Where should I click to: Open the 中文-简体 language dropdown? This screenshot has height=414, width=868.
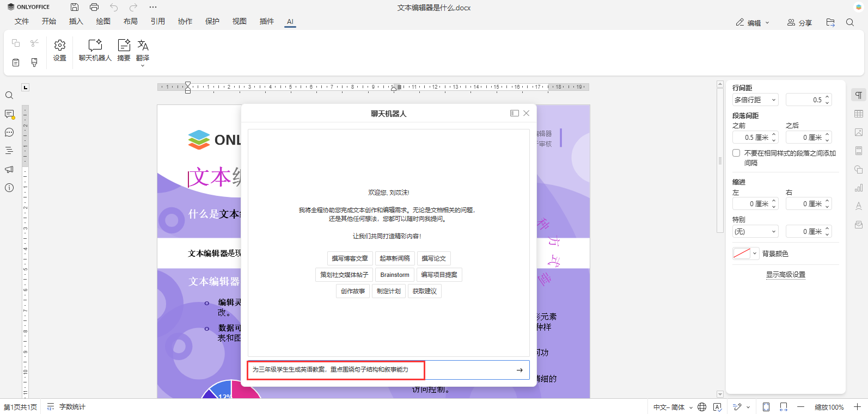tap(673, 407)
